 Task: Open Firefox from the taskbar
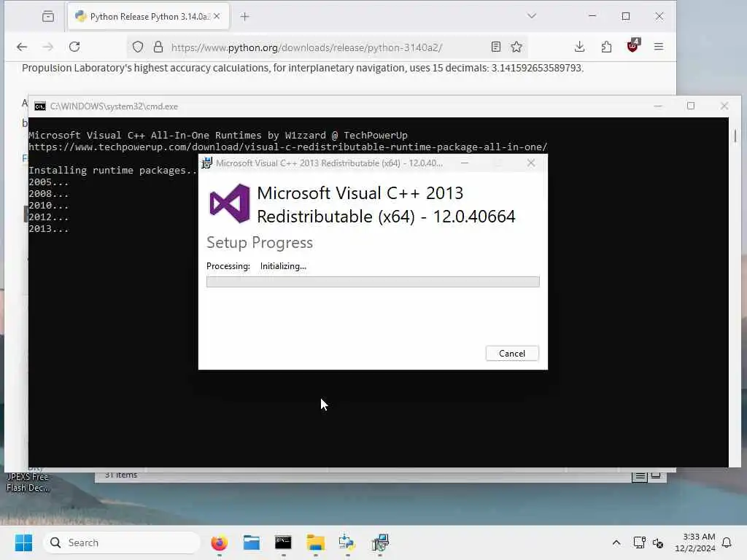219,542
